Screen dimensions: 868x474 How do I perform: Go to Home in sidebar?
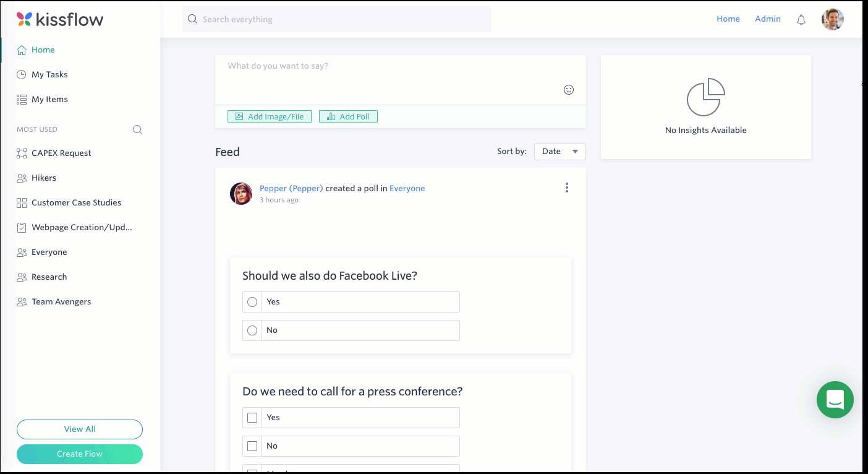[43, 50]
